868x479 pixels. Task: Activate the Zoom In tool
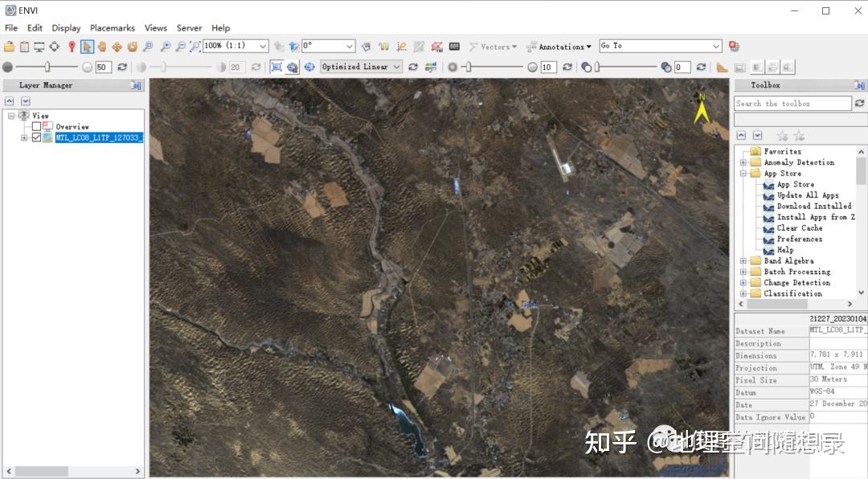coord(166,46)
